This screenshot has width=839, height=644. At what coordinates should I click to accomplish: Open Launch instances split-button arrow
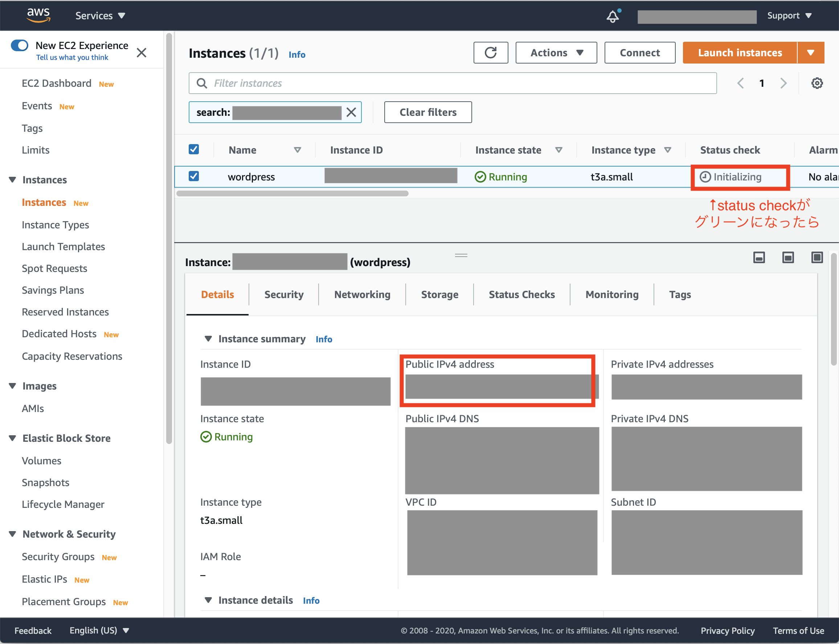click(811, 53)
